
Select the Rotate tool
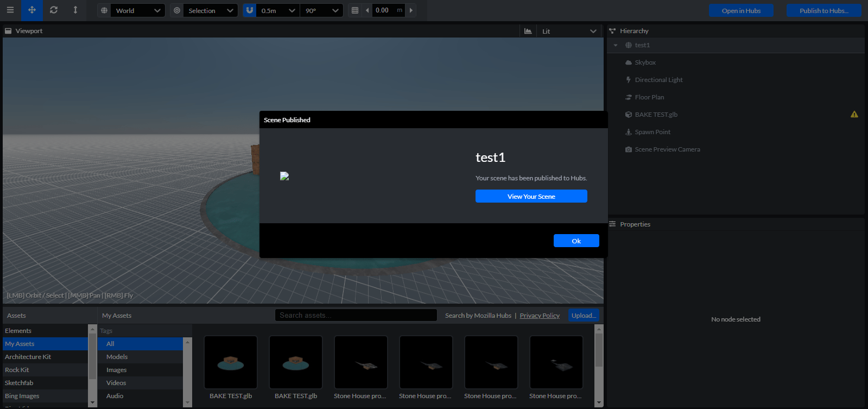point(54,10)
